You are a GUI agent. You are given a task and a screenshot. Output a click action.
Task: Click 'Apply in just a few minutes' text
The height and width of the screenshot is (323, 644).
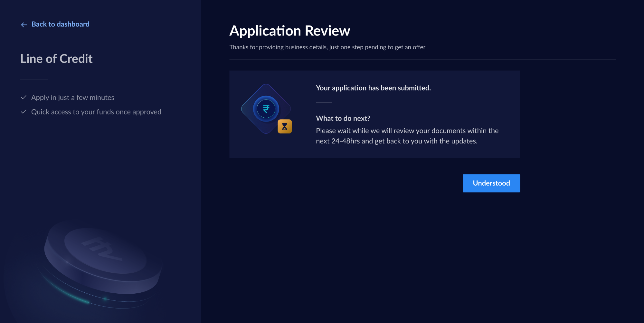pos(73,98)
